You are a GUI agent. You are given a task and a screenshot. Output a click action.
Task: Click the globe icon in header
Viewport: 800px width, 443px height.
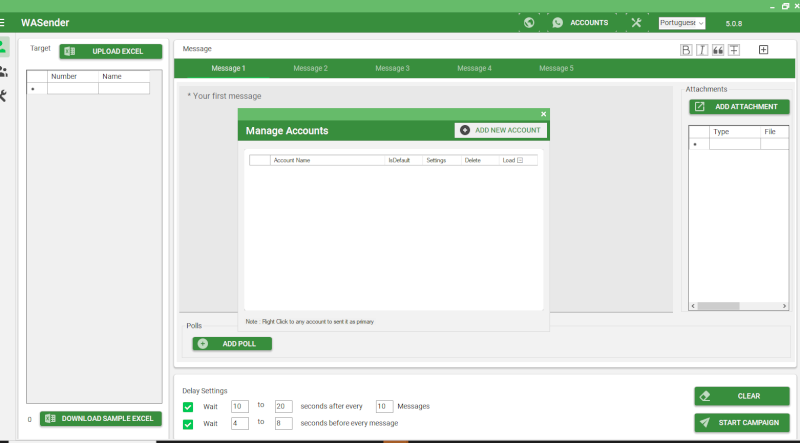[529, 22]
